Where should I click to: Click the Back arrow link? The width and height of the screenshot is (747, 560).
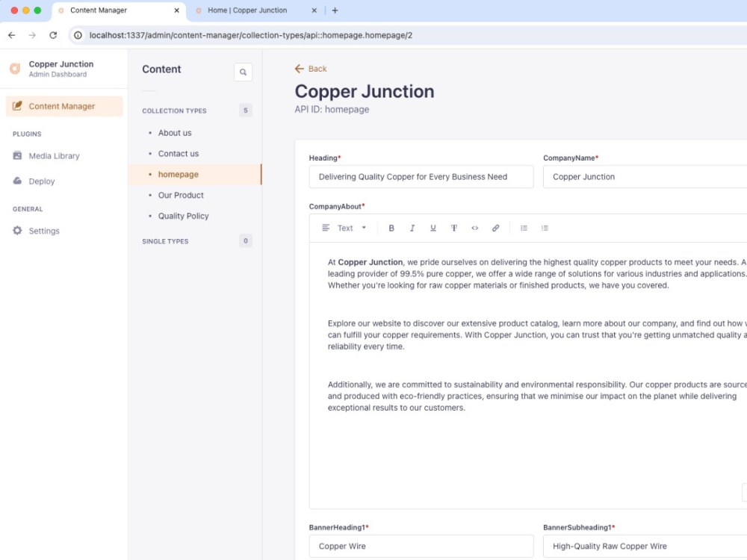tap(311, 69)
